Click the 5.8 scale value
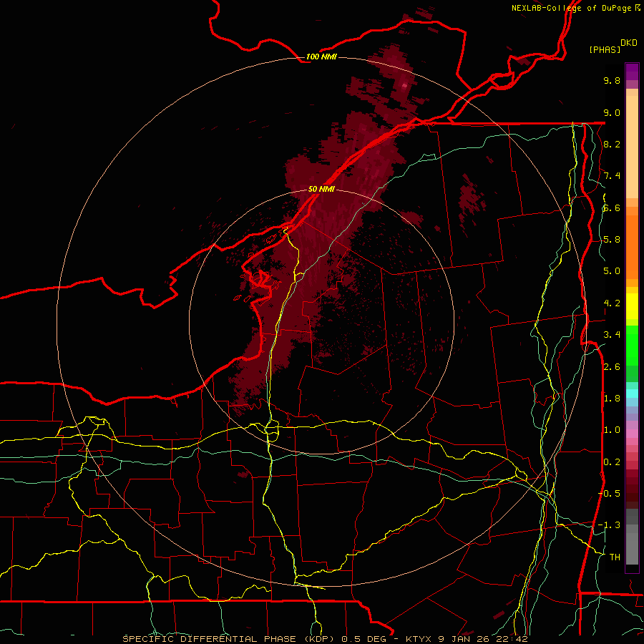This screenshot has width=644, height=644. click(612, 240)
